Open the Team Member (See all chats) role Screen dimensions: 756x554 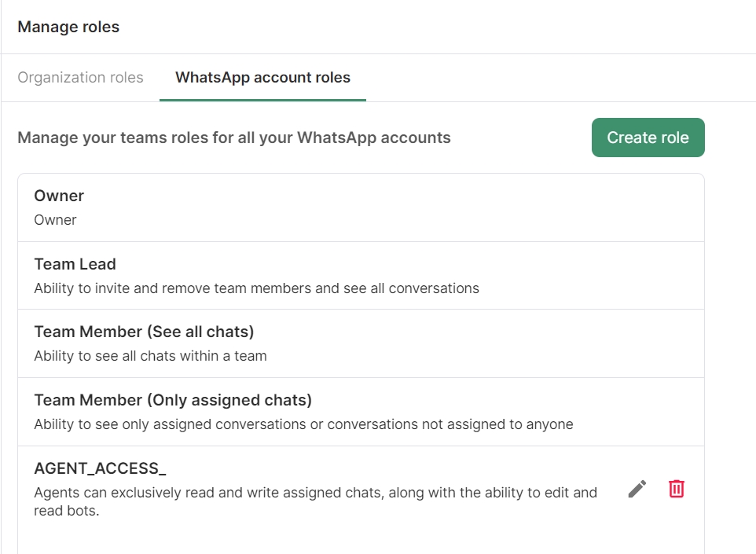pos(144,332)
